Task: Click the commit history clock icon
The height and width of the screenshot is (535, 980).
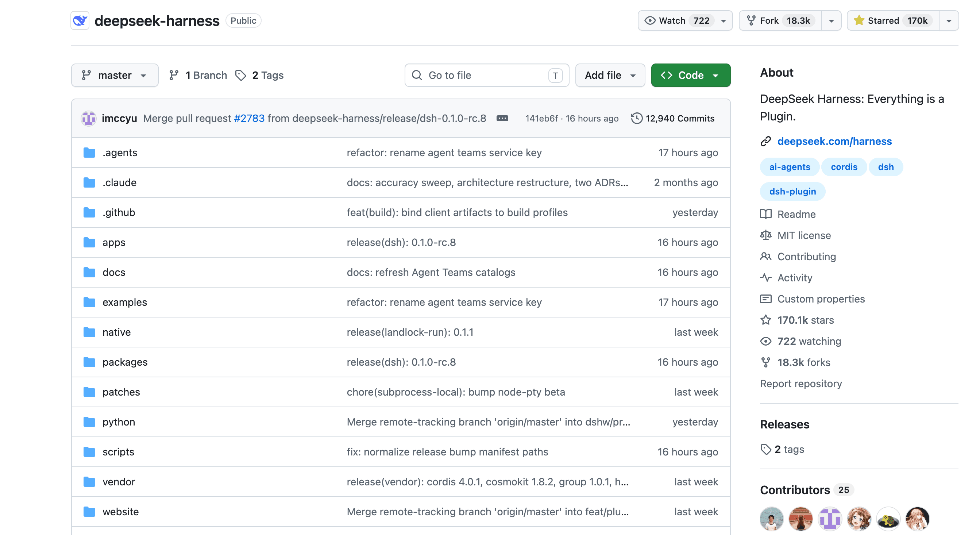Action: 636,118
